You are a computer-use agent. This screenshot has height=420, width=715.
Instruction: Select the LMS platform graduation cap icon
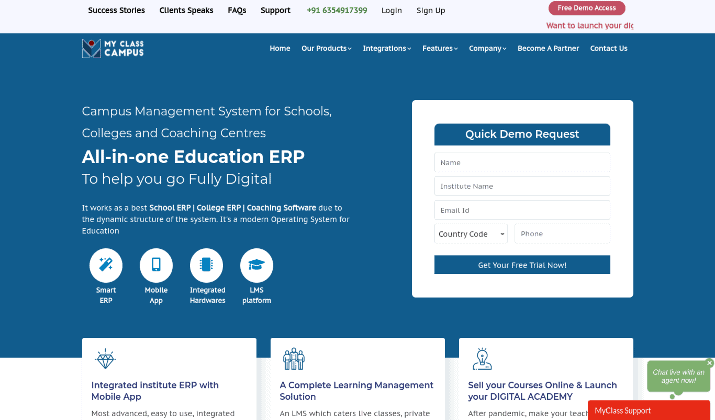256,265
